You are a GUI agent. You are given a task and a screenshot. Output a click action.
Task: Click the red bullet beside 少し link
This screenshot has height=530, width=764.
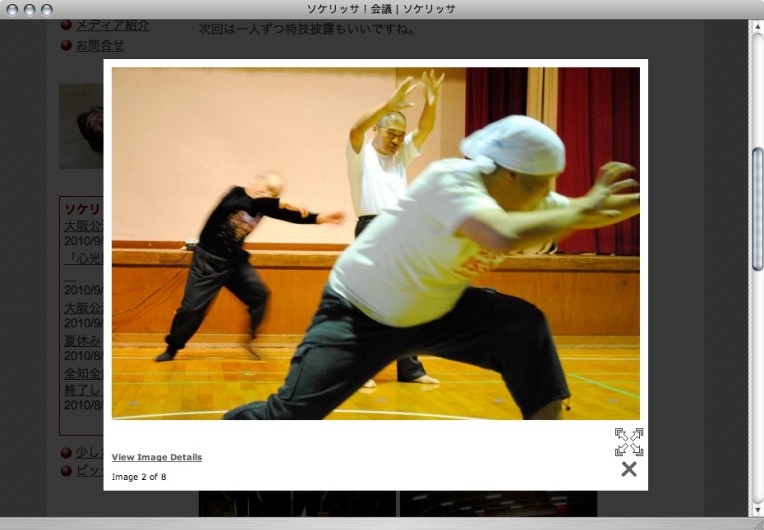66,453
